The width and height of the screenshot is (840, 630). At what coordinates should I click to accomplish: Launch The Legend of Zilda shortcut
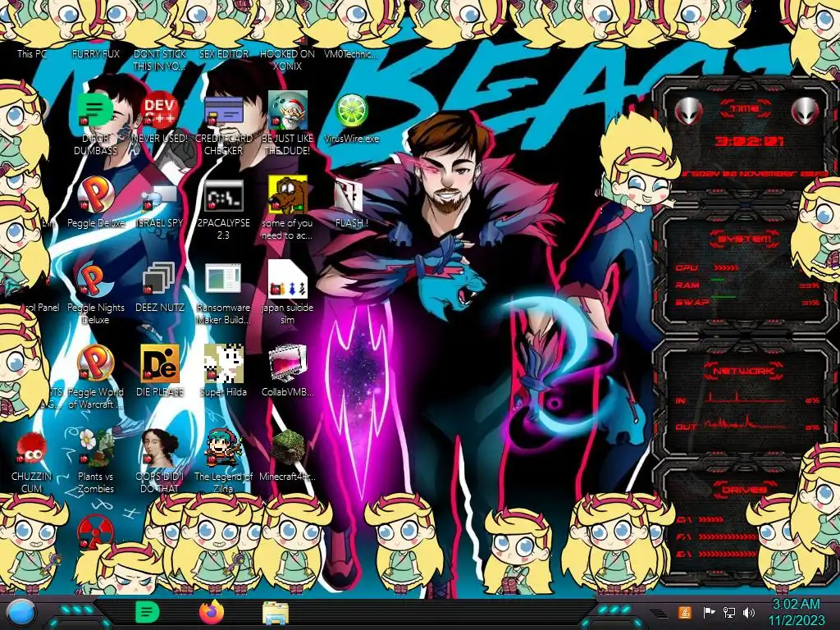[223, 448]
